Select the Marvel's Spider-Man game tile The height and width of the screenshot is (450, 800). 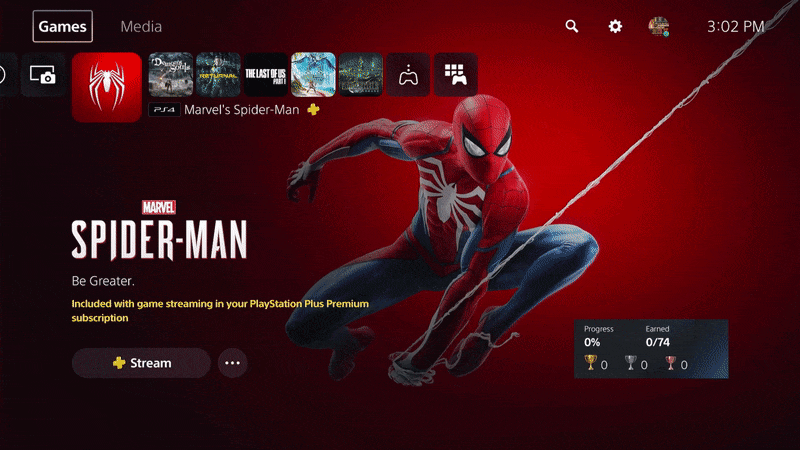(x=107, y=87)
